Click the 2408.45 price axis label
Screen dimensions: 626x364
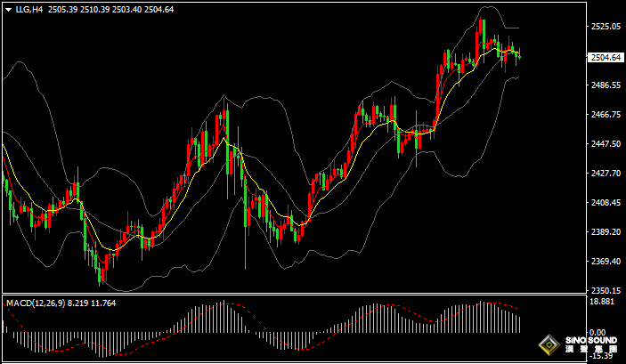click(x=606, y=203)
